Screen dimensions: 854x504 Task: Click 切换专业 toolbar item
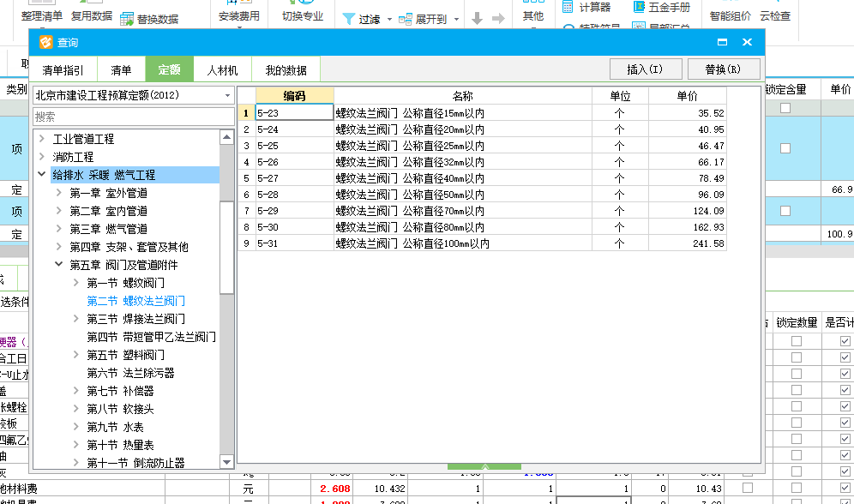pyautogui.click(x=303, y=16)
